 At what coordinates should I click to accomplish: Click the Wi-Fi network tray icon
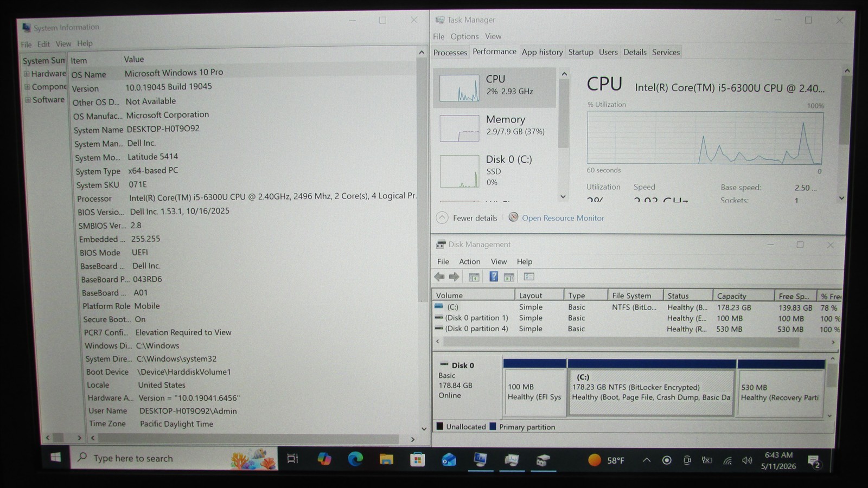click(727, 461)
